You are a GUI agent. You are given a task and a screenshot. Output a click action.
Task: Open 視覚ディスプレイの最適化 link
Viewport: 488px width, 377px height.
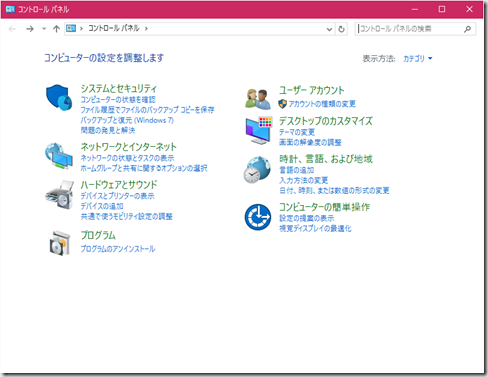point(315,229)
